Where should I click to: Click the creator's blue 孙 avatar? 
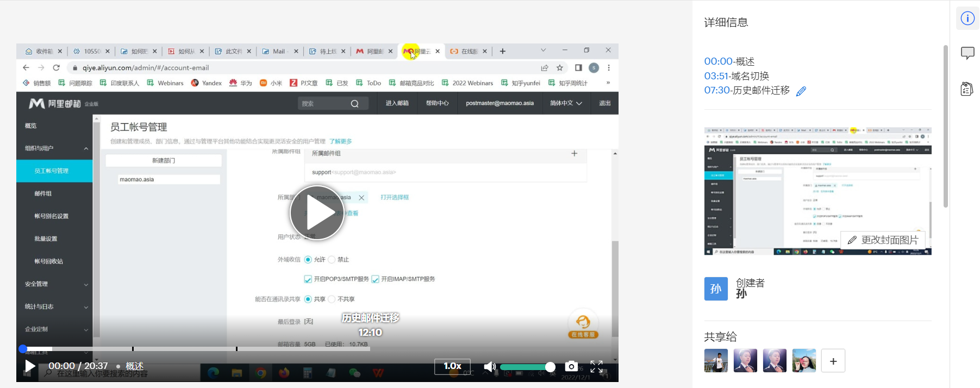click(716, 289)
